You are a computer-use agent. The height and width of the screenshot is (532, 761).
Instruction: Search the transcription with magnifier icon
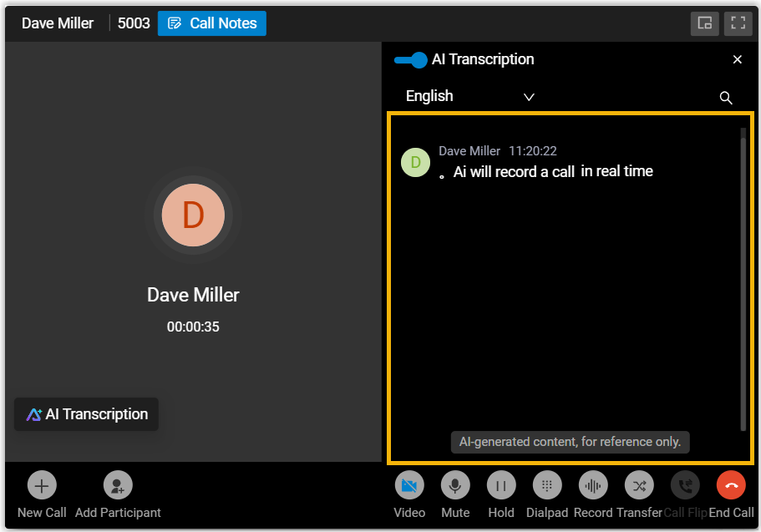click(726, 98)
